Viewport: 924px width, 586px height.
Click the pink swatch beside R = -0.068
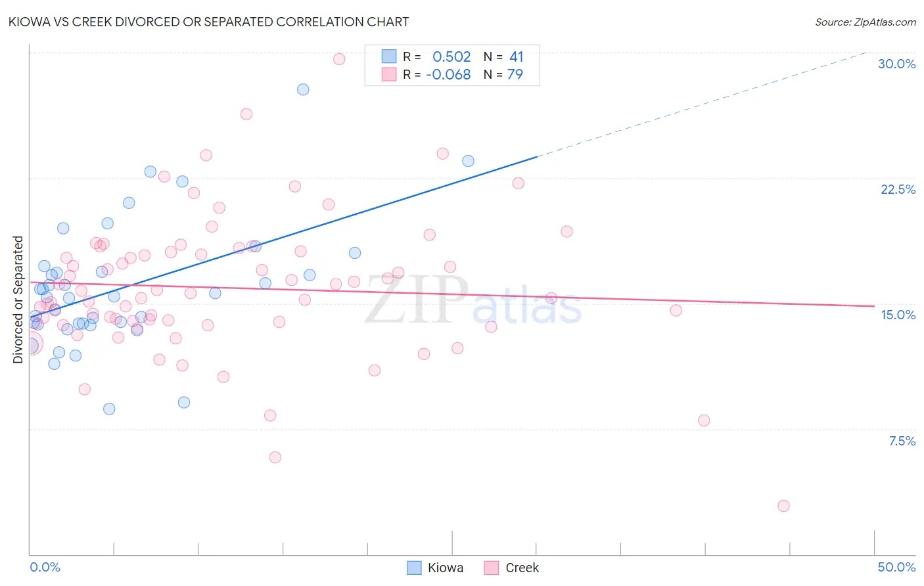click(389, 74)
